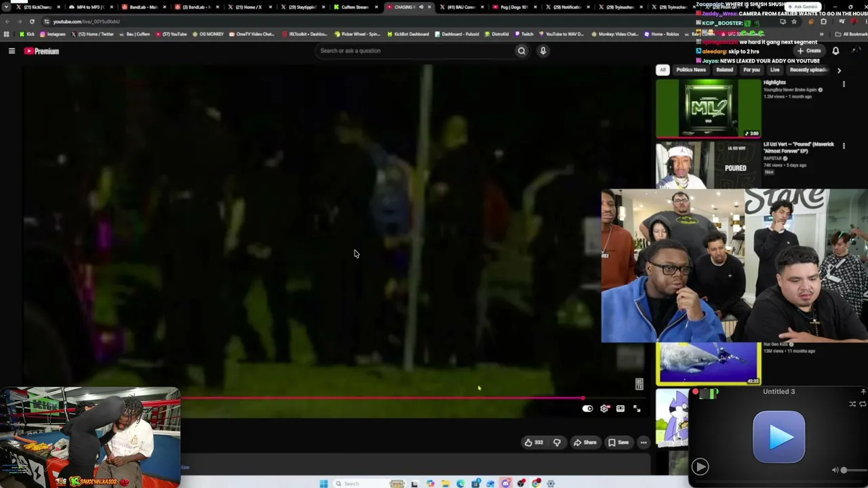Open the Windows Start menu
868x488 pixels.
click(323, 483)
